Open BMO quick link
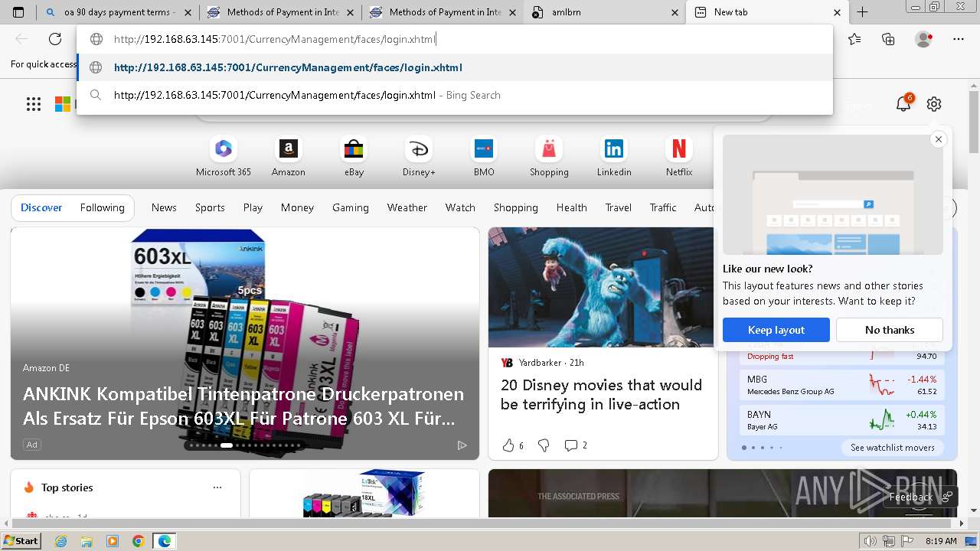The height and width of the screenshot is (551, 980). tap(484, 156)
